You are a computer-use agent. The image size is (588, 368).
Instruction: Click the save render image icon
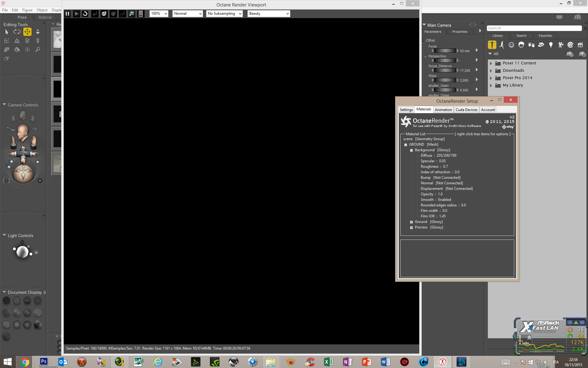tap(131, 14)
